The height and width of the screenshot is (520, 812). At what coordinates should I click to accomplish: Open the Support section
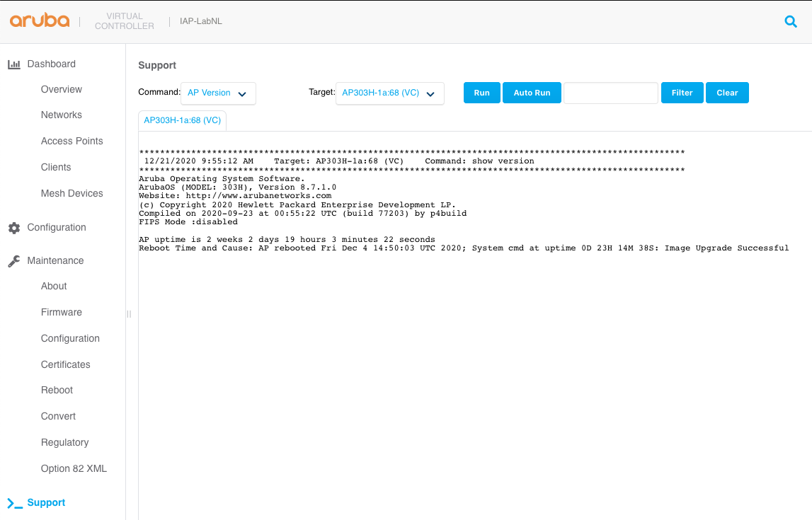(46, 502)
